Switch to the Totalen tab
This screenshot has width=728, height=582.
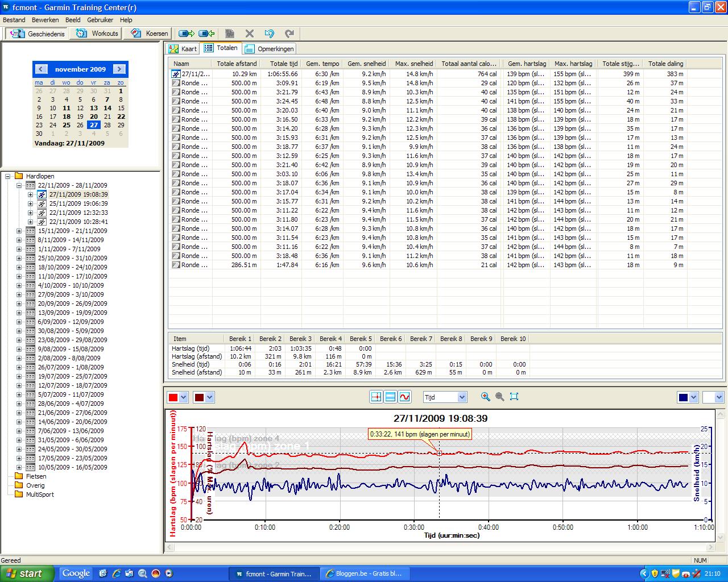point(221,48)
